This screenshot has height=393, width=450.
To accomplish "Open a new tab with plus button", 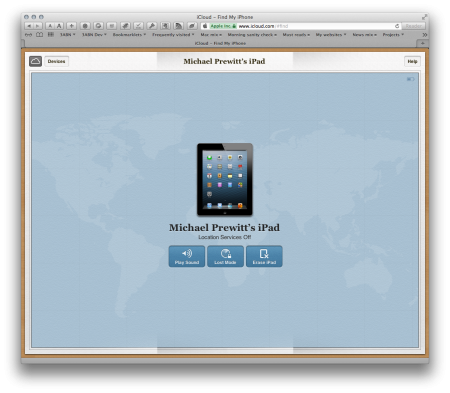I will coord(422,43).
